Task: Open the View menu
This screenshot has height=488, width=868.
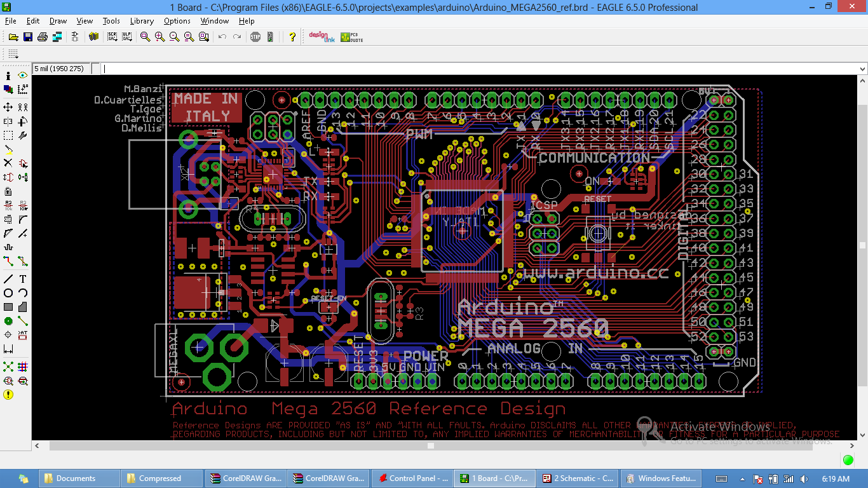Action: tap(85, 21)
